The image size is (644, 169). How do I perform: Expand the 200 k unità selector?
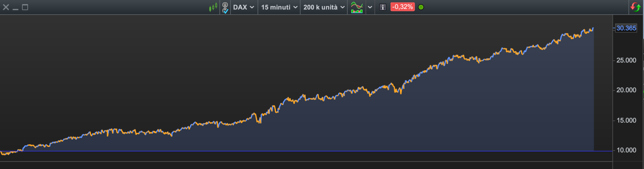tap(324, 7)
